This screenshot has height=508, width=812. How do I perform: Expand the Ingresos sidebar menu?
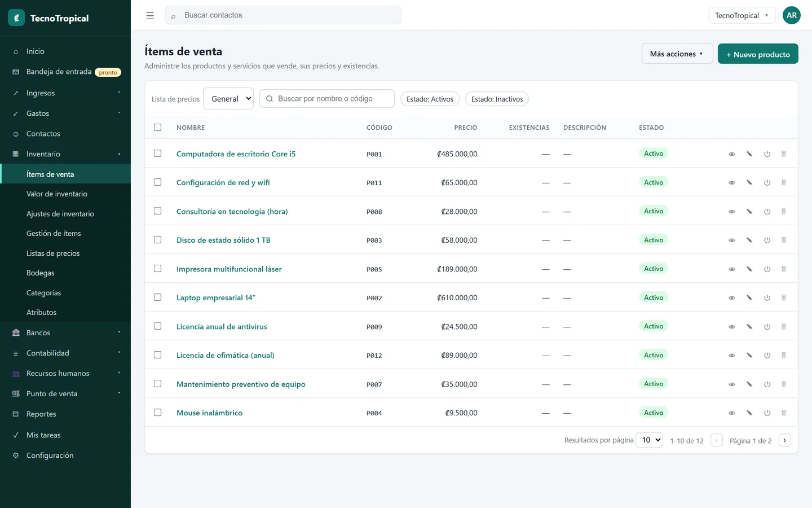click(x=65, y=93)
